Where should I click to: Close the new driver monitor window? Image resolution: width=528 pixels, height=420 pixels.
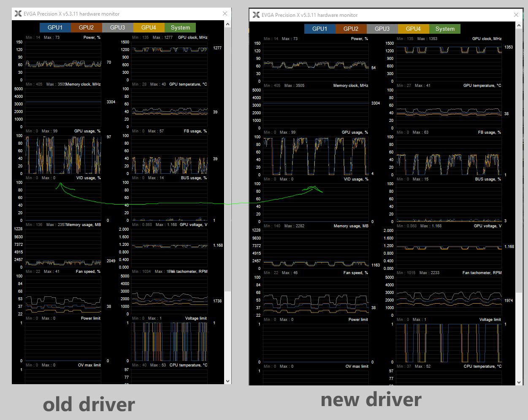[x=516, y=15]
